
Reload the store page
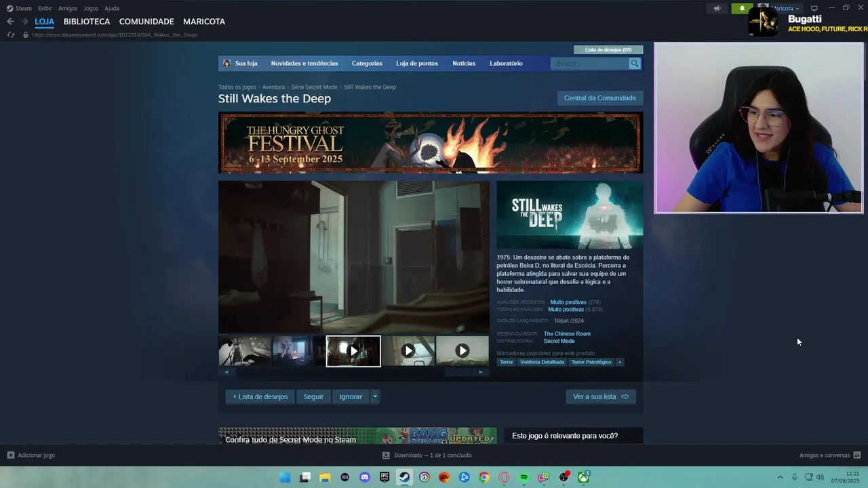point(10,35)
